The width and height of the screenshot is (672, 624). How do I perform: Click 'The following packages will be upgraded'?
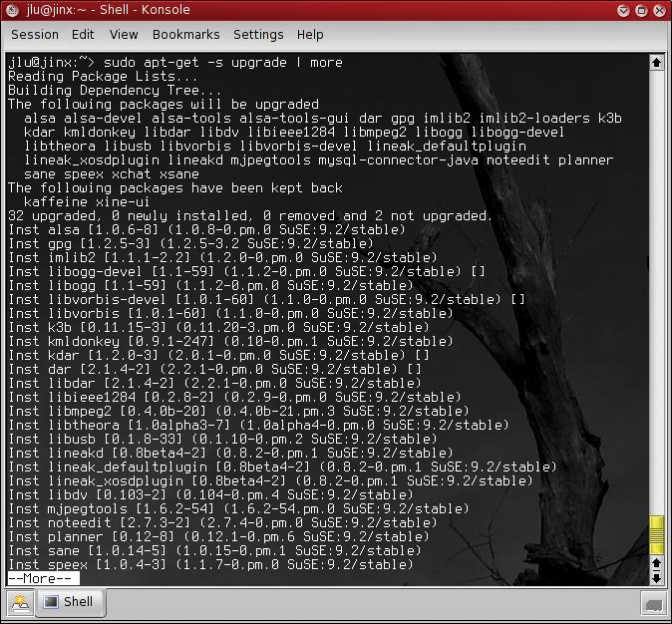coord(164,105)
